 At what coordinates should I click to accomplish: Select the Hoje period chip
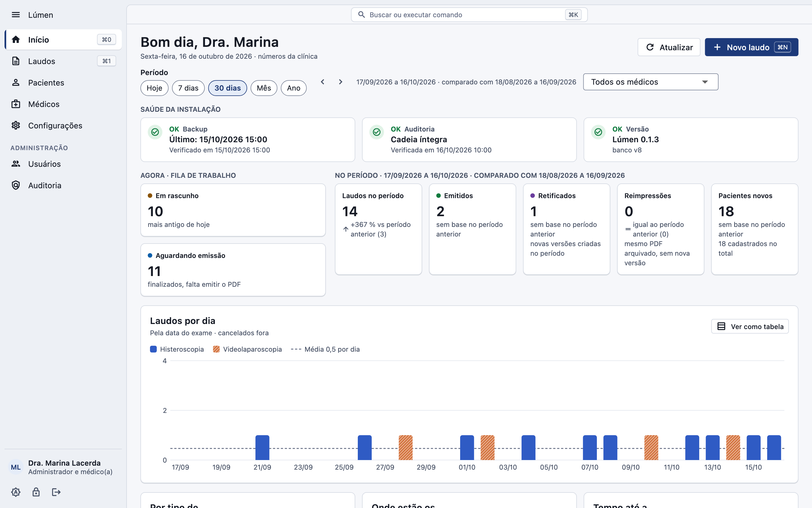pos(154,88)
